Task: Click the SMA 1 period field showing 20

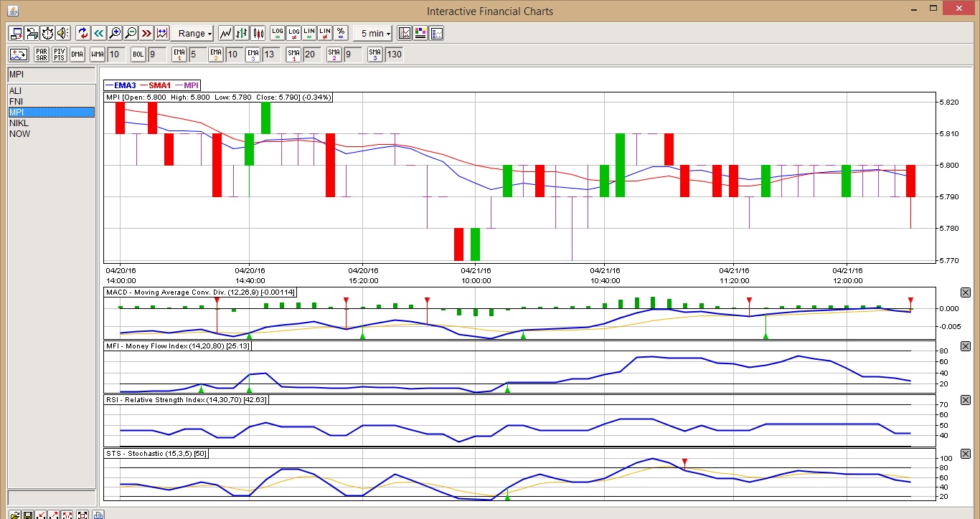Action: tap(310, 54)
